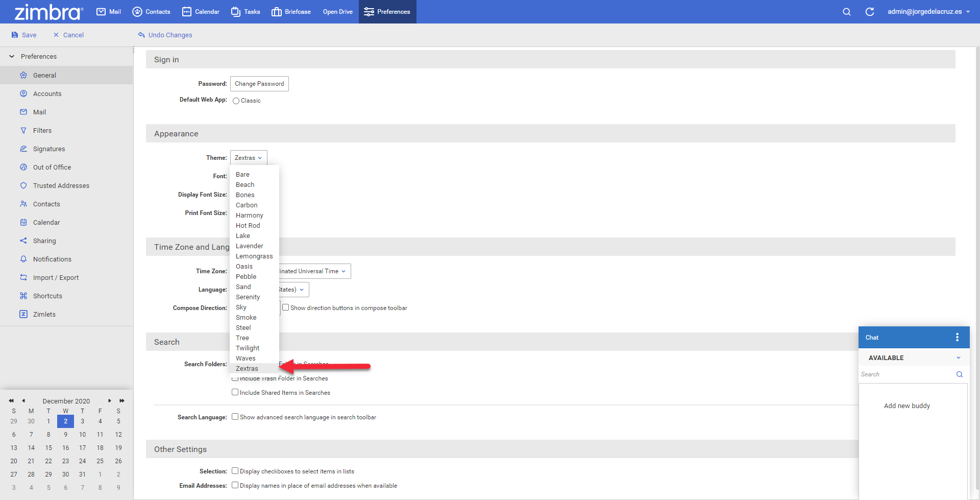The image size is (980, 500).
Task: Click the Undo Changes arrow icon
Action: point(141,35)
